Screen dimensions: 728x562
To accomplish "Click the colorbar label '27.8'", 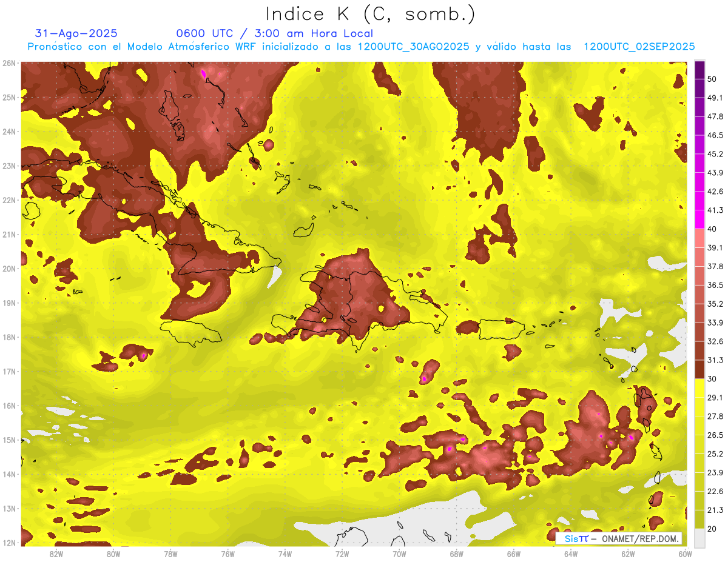I will (x=715, y=416).
